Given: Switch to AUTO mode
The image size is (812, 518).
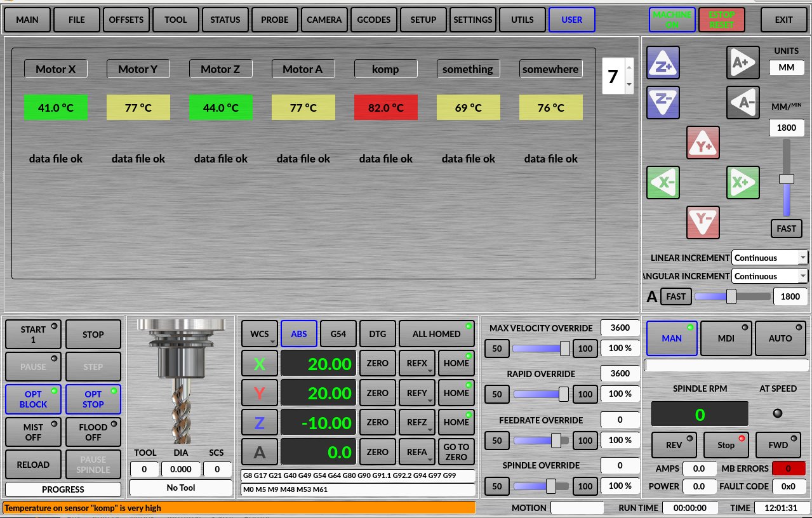Looking at the screenshot, I should click(x=780, y=338).
